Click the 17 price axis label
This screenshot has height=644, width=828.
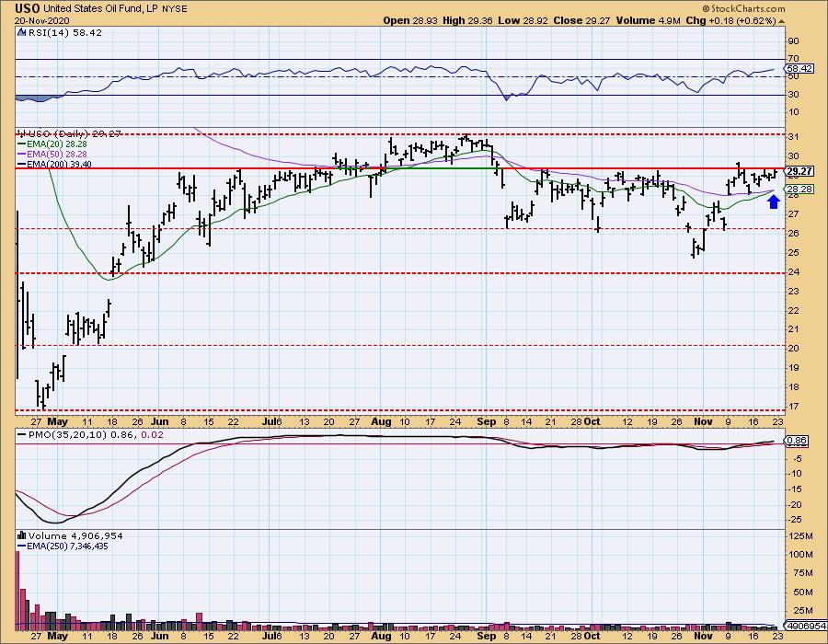tap(794, 407)
